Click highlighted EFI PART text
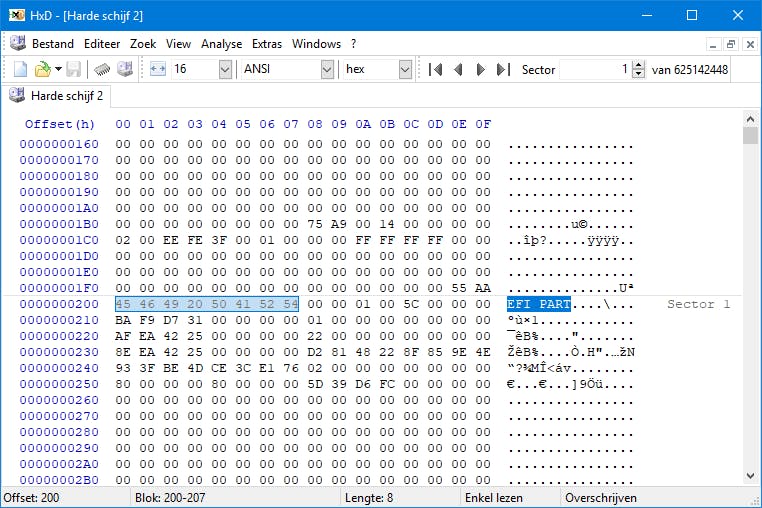Screen dimensions: 762x508 pos(538,304)
